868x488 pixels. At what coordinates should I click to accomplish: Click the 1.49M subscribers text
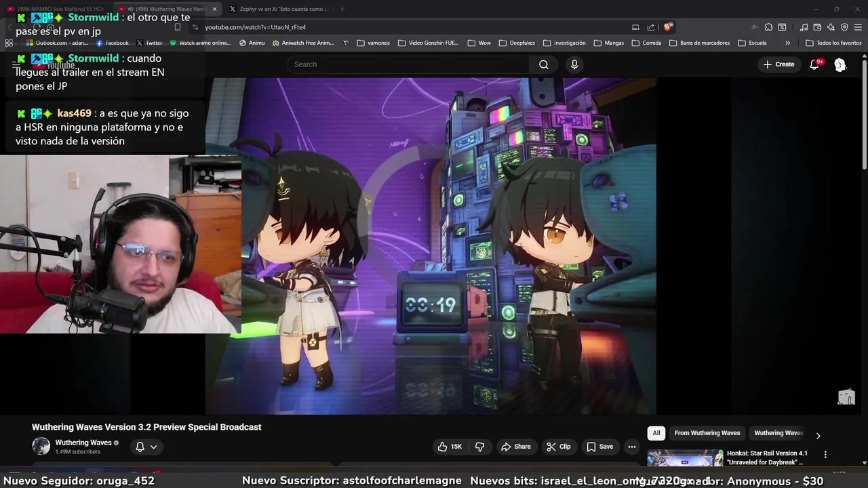coord(78,452)
